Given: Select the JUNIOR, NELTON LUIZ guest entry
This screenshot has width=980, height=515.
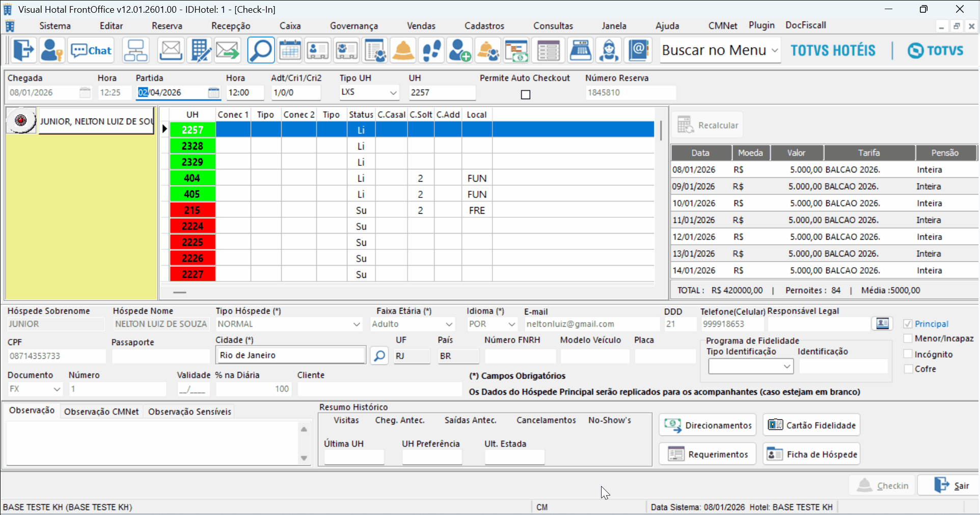Looking at the screenshot, I should point(96,121).
